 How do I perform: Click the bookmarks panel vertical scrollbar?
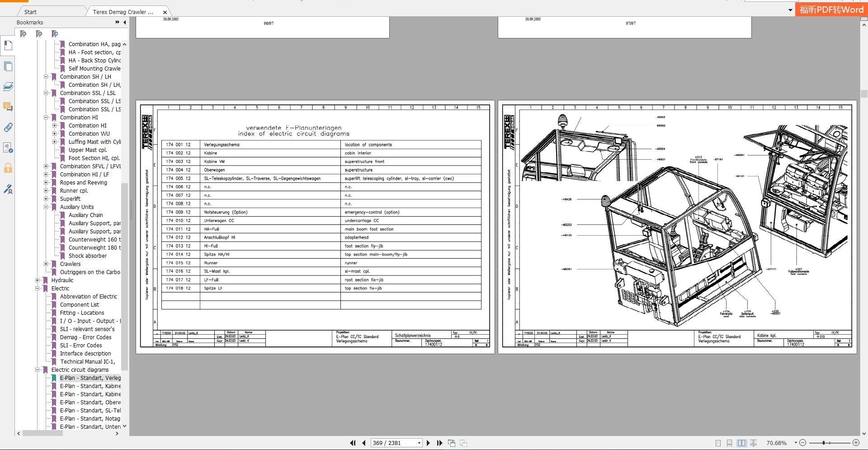[125, 276]
